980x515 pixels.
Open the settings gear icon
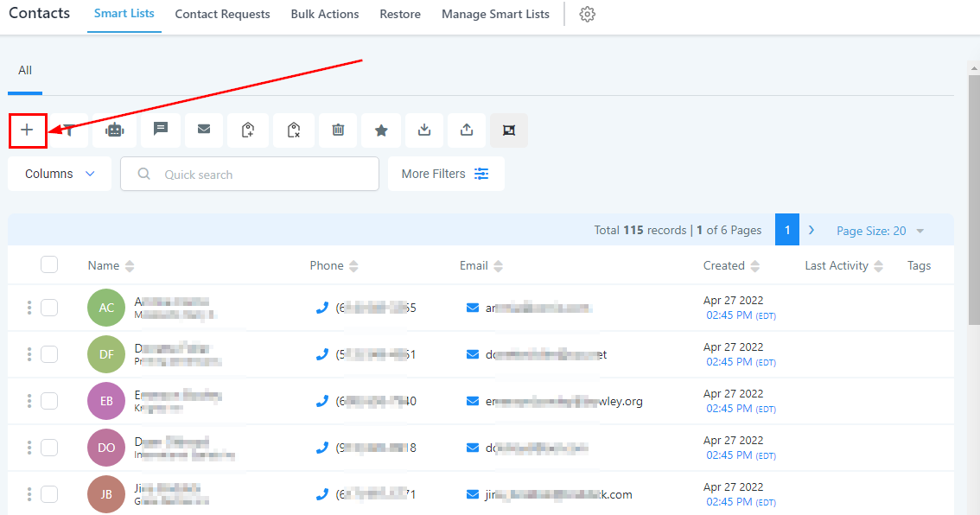(x=588, y=15)
